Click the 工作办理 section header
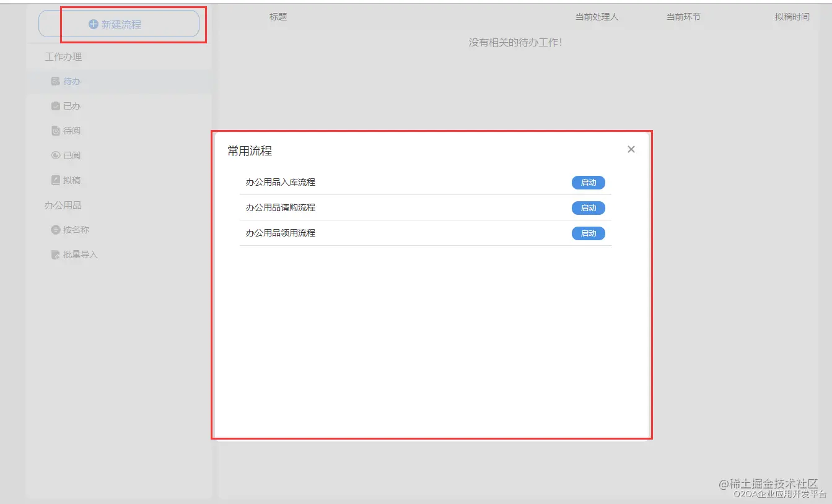This screenshot has width=832, height=504. click(63, 56)
